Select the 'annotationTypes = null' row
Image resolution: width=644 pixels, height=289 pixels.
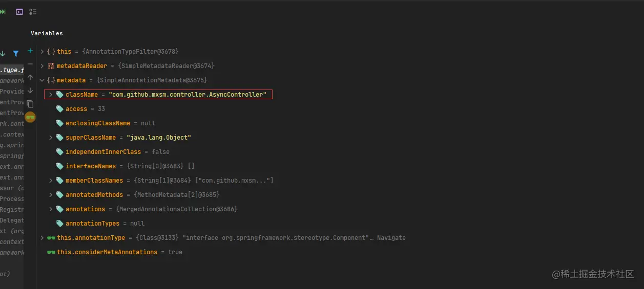pos(340,224)
